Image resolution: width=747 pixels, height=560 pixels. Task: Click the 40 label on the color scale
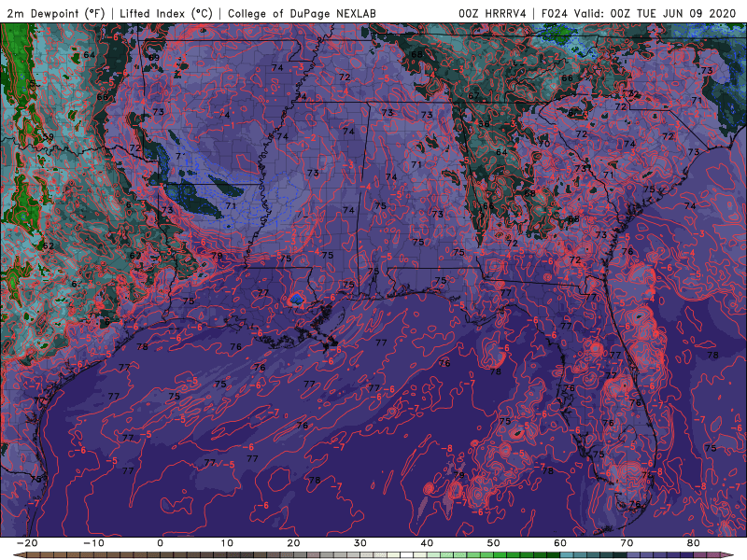[427, 543]
